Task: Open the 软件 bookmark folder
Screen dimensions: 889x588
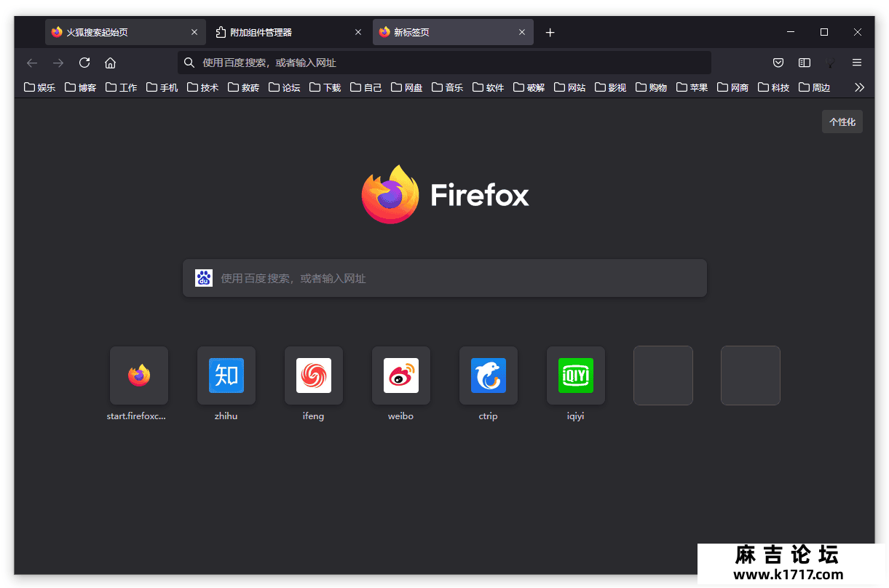Action: [488, 87]
